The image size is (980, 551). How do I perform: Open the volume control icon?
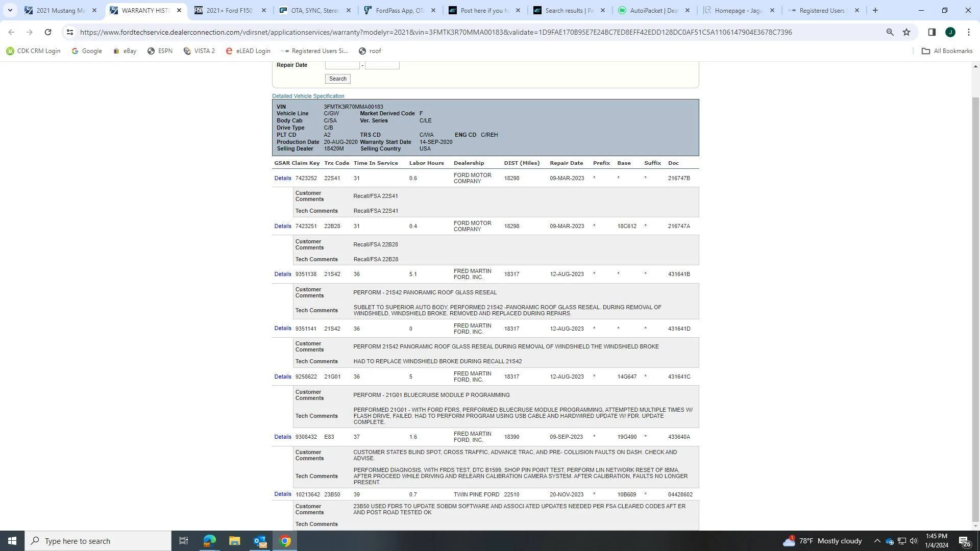[914, 541]
